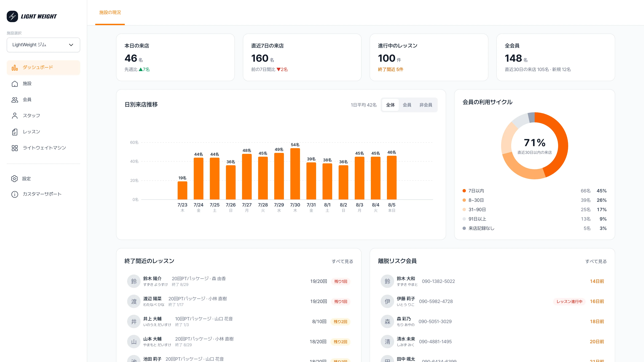Switch chart filter to 会員
644x362 pixels.
coord(407,105)
